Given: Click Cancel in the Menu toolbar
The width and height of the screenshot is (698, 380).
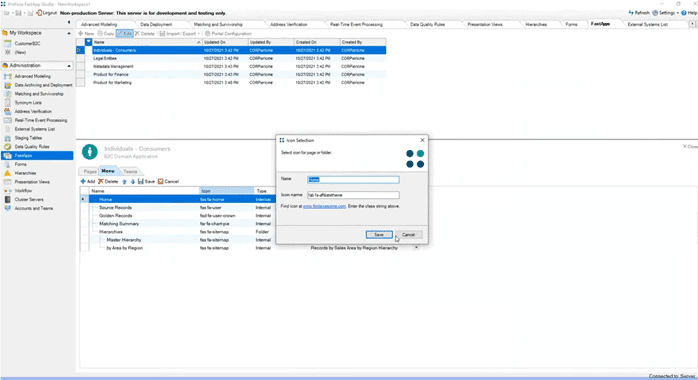Looking at the screenshot, I should (168, 182).
